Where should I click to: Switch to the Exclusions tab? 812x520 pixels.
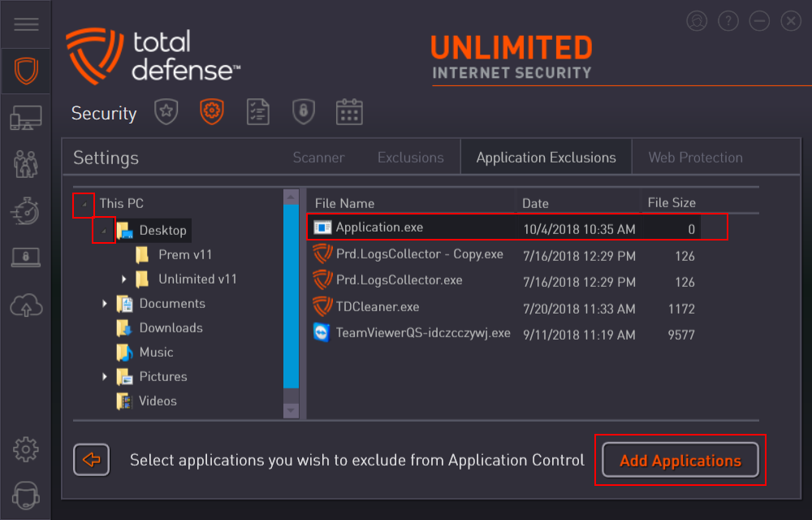[x=411, y=158]
